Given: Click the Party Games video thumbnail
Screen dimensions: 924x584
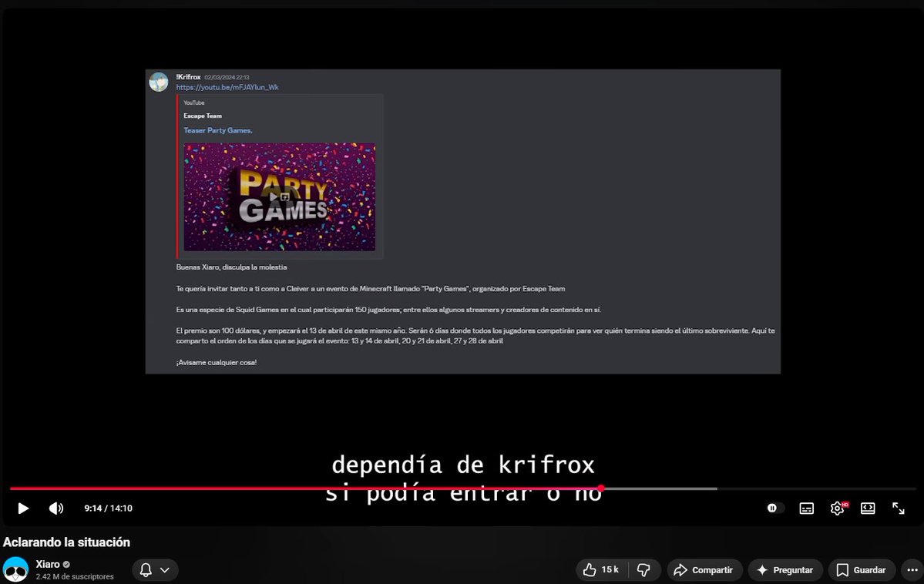Looking at the screenshot, I should 279,196.
